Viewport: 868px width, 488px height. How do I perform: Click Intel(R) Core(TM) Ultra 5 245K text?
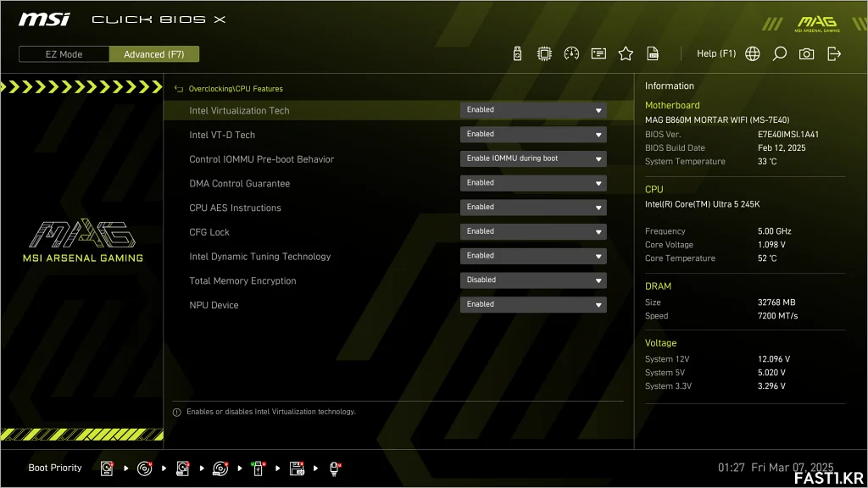tap(702, 204)
